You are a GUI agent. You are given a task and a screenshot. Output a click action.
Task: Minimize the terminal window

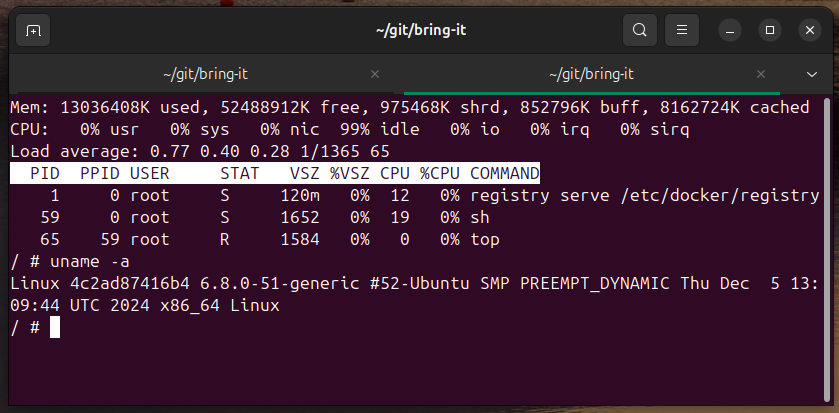730,30
